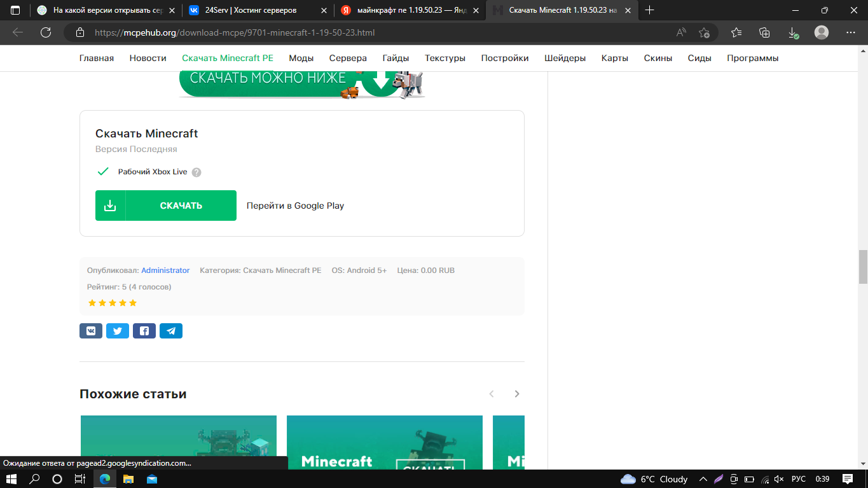Open the Mail app on taskbar
868x488 pixels.
pyautogui.click(x=152, y=479)
